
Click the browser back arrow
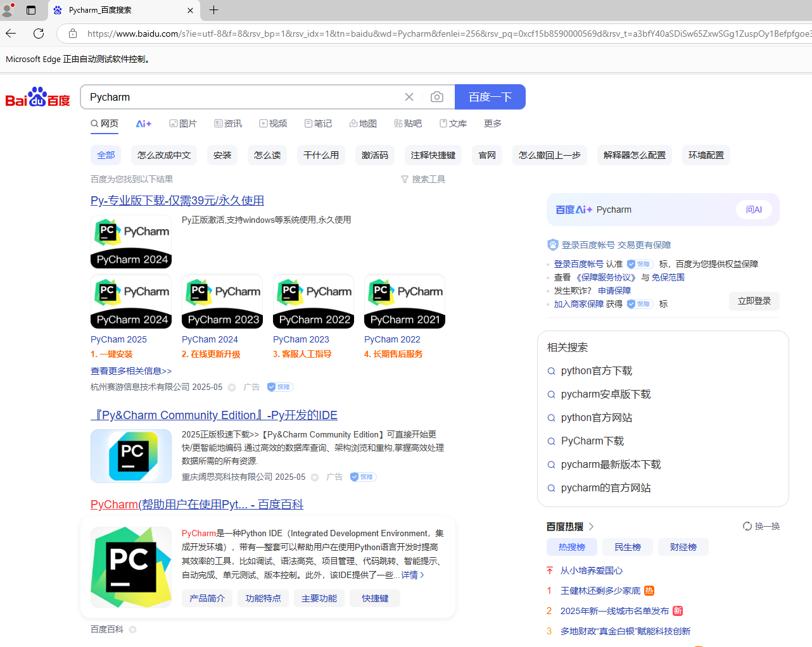pos(11,34)
